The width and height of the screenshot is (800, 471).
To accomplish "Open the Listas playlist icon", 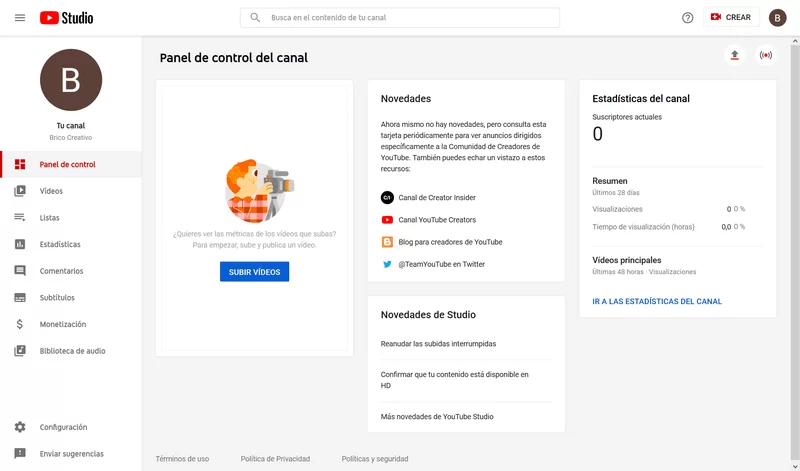I will tap(20, 217).
